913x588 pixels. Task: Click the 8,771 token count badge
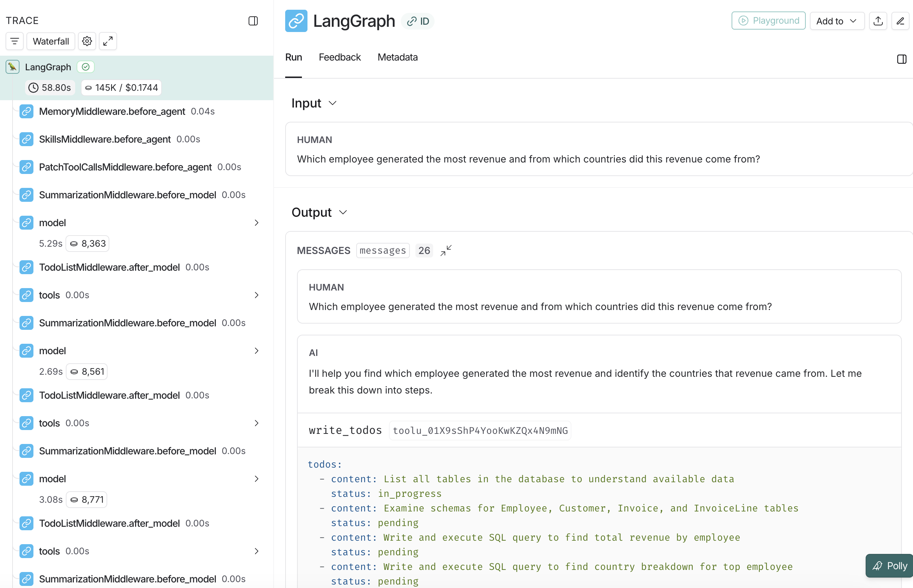(87, 499)
